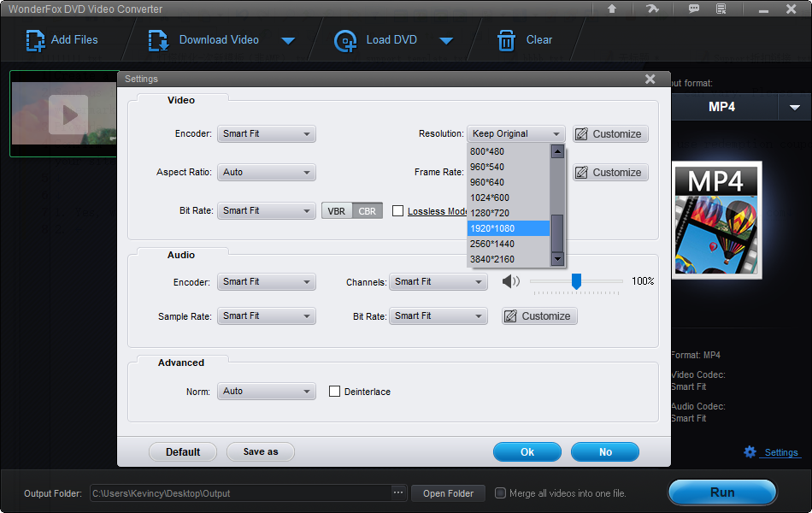
Task: Check Merge all videos into one file
Action: 500,492
